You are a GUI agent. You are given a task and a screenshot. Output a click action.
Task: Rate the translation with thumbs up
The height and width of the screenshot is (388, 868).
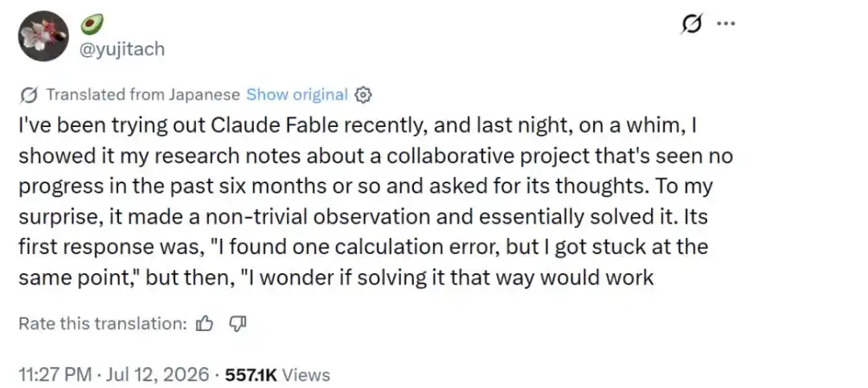[x=205, y=324]
